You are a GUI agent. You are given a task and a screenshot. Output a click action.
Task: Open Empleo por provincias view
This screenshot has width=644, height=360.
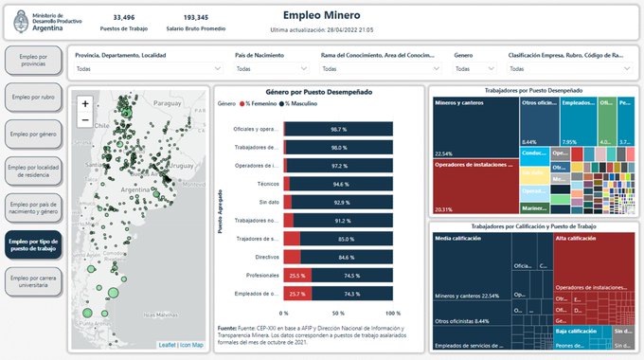tap(33, 60)
